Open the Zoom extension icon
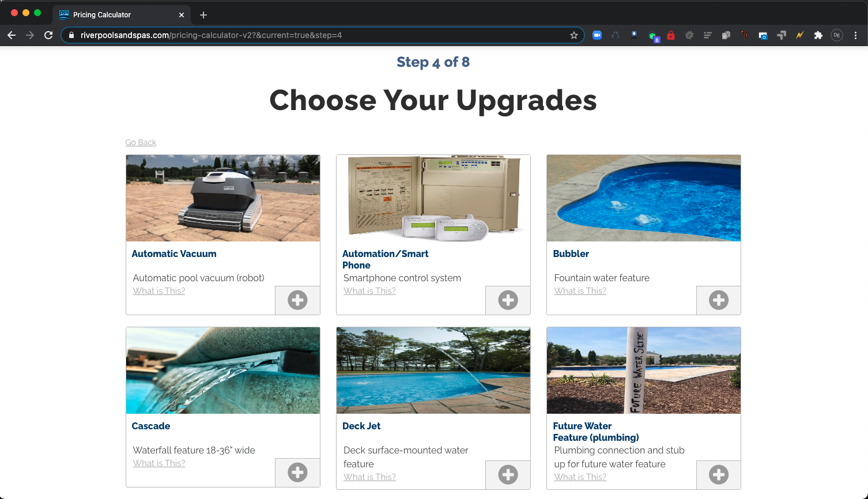 pyautogui.click(x=597, y=35)
